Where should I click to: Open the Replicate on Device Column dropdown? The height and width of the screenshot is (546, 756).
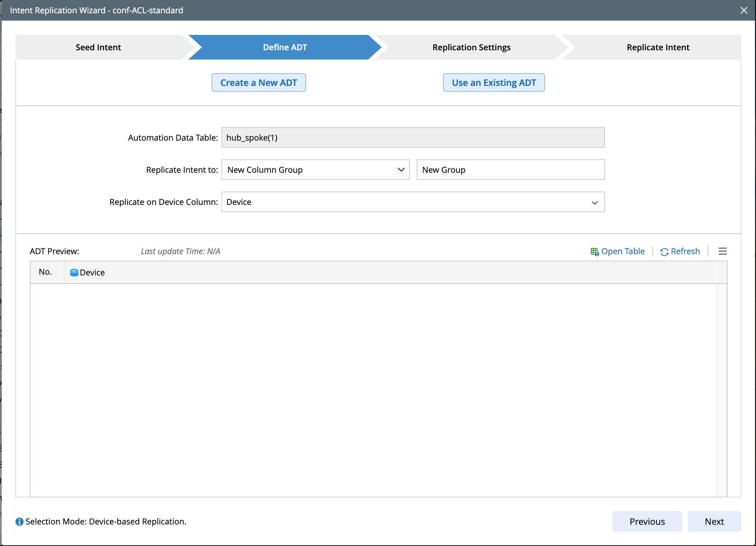pos(413,202)
